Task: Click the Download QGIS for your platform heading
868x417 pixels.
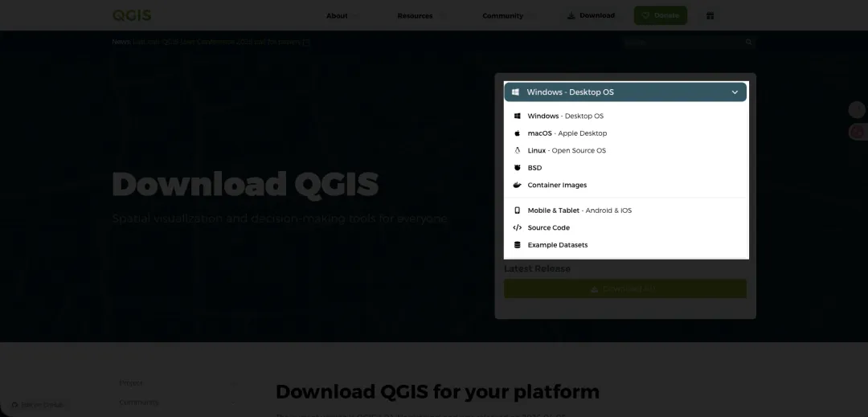Action: tap(437, 391)
